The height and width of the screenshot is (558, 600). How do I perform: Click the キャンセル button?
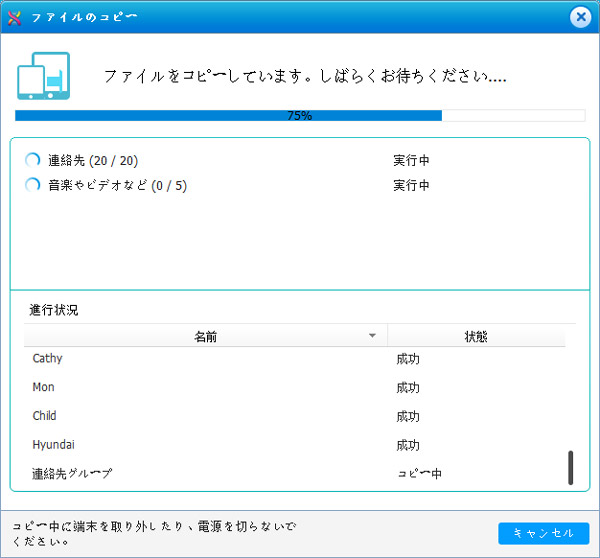543,533
